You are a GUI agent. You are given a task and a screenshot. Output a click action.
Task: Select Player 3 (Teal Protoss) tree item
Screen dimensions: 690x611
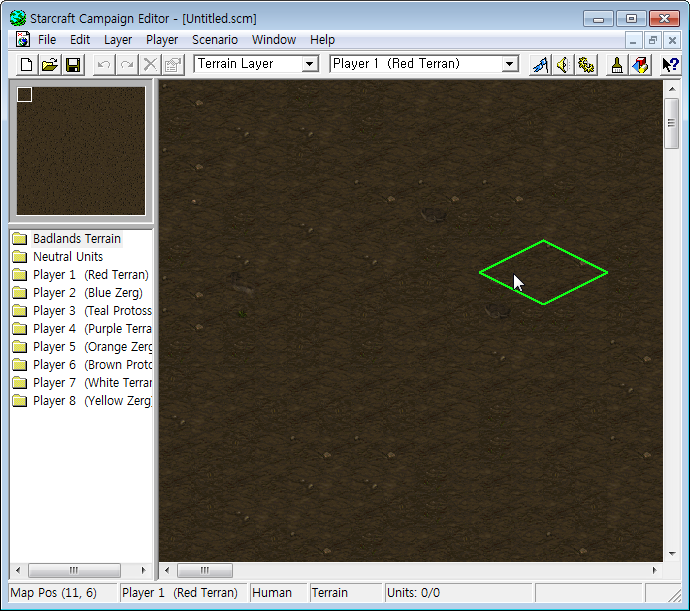click(92, 311)
